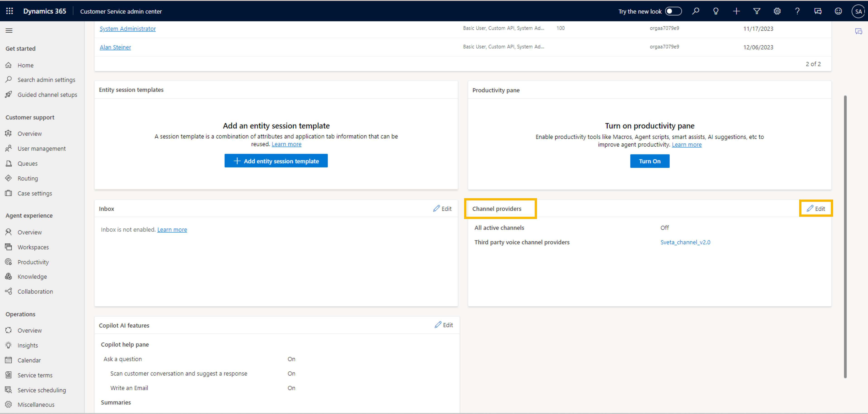
Task: Click the Calendar icon in sidebar
Action: pyautogui.click(x=9, y=360)
